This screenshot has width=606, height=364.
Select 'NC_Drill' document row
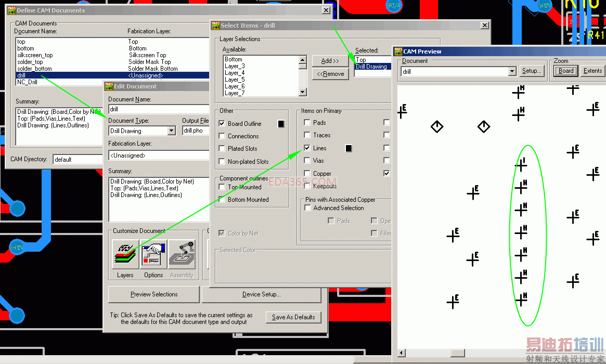tap(60, 82)
